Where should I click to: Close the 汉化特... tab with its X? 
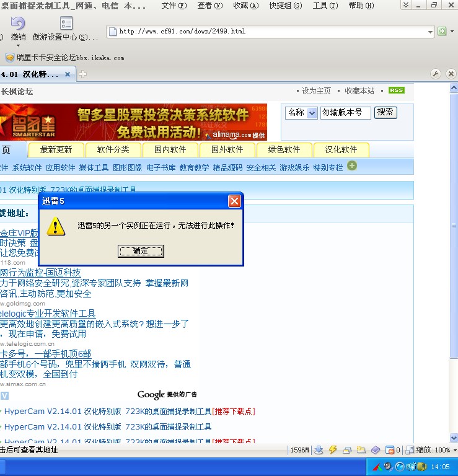68,74
